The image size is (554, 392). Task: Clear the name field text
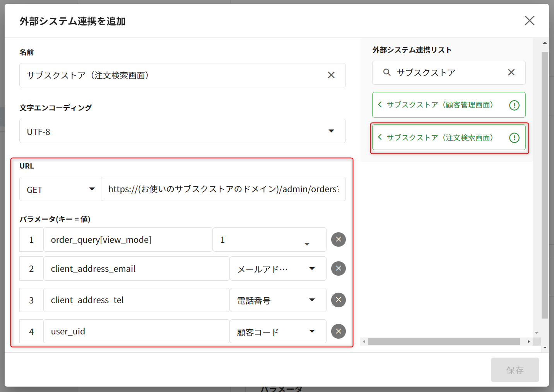point(331,75)
